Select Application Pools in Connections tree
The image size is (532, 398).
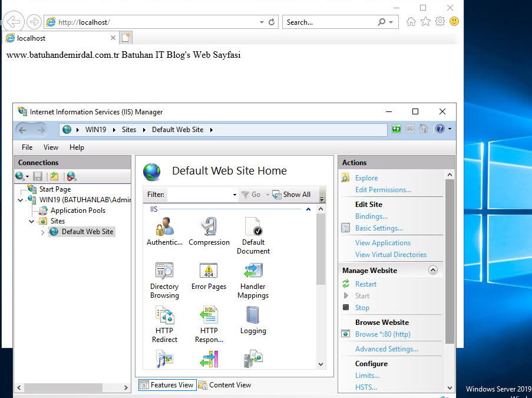coord(78,210)
